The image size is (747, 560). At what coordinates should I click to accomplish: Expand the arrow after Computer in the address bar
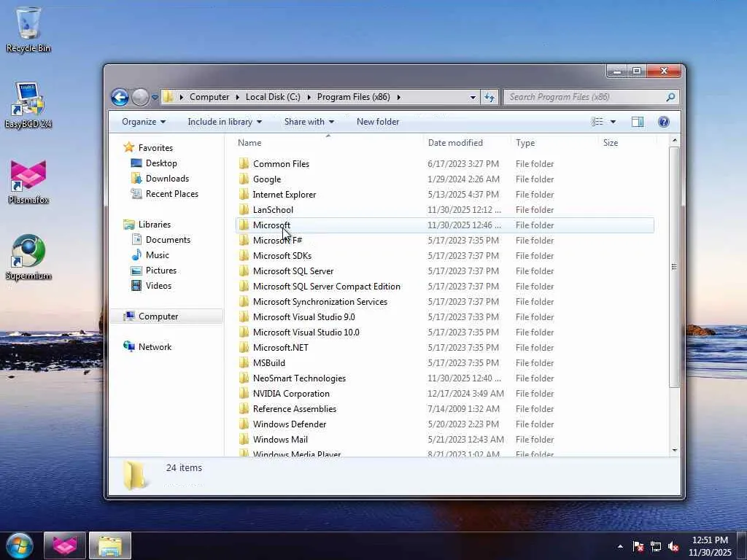click(237, 97)
